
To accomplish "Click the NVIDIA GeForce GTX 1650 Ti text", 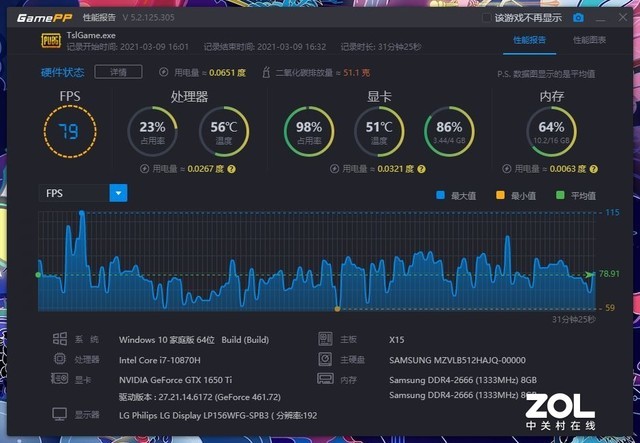I will (x=176, y=380).
